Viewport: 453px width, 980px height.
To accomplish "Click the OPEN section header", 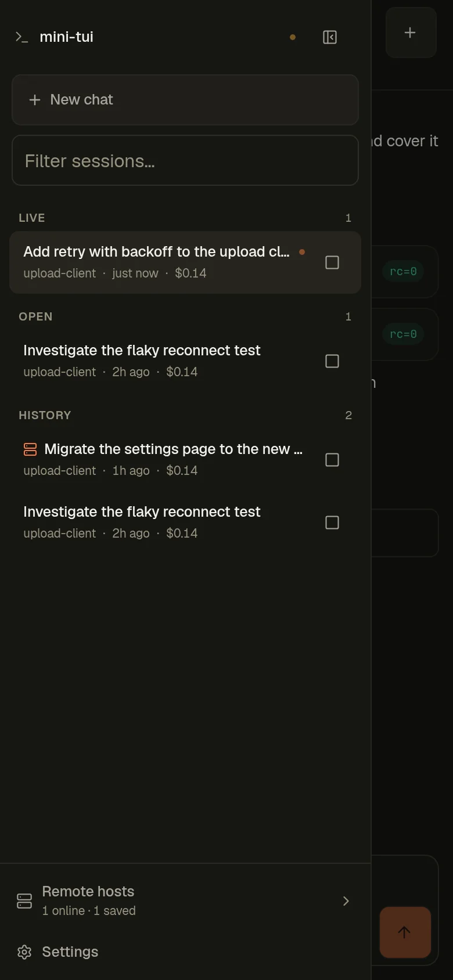I will tap(35, 316).
